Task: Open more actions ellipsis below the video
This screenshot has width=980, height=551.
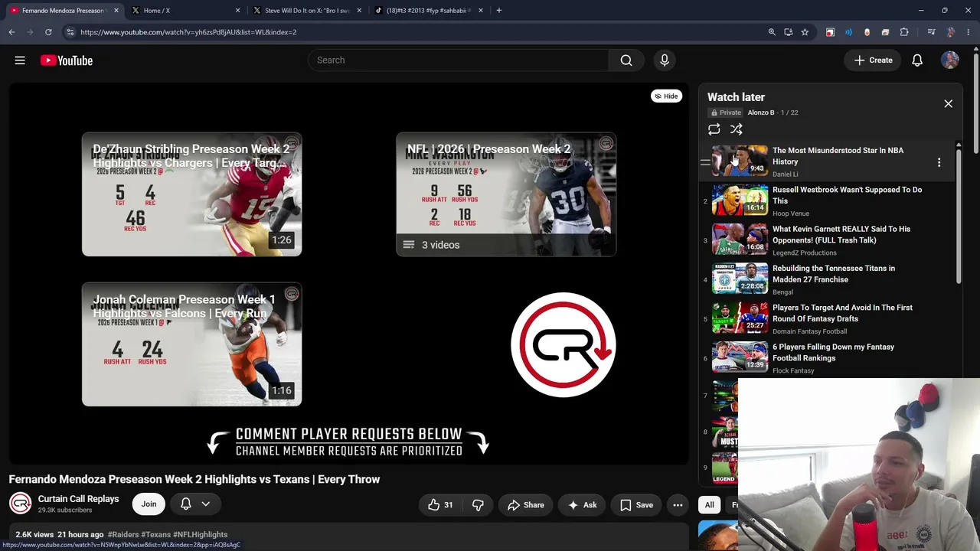Action: point(678,505)
